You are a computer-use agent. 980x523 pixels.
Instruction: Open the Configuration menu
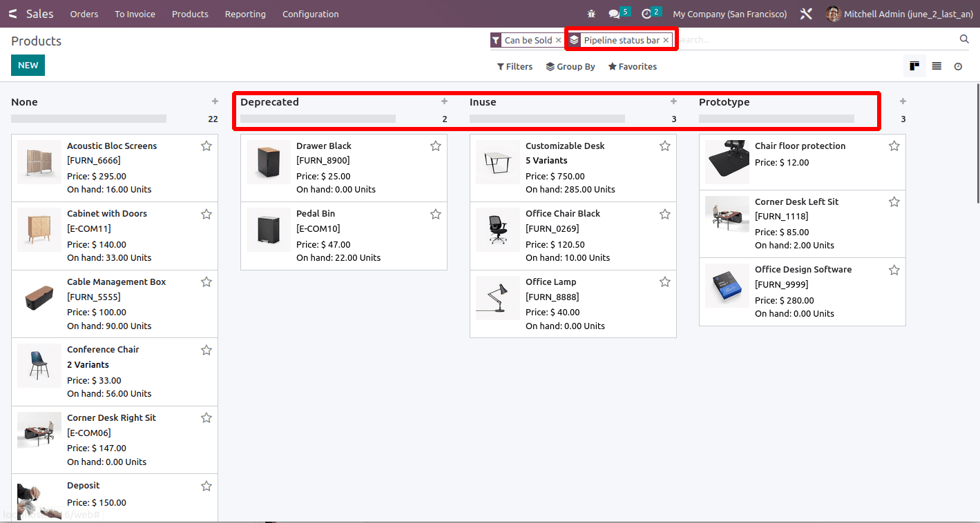point(310,14)
